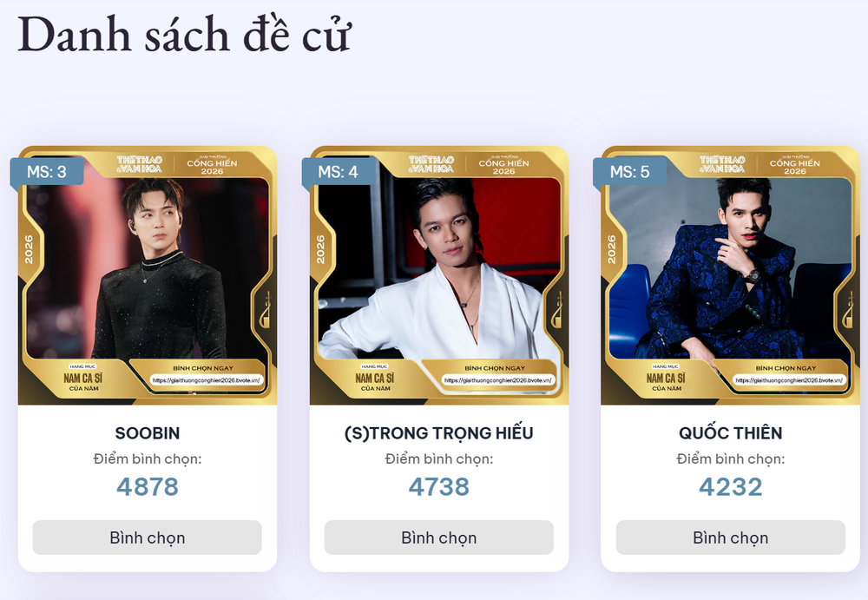The width and height of the screenshot is (868, 600).
Task: Click Bình chọn button for SOOBIN
Action: click(x=147, y=537)
